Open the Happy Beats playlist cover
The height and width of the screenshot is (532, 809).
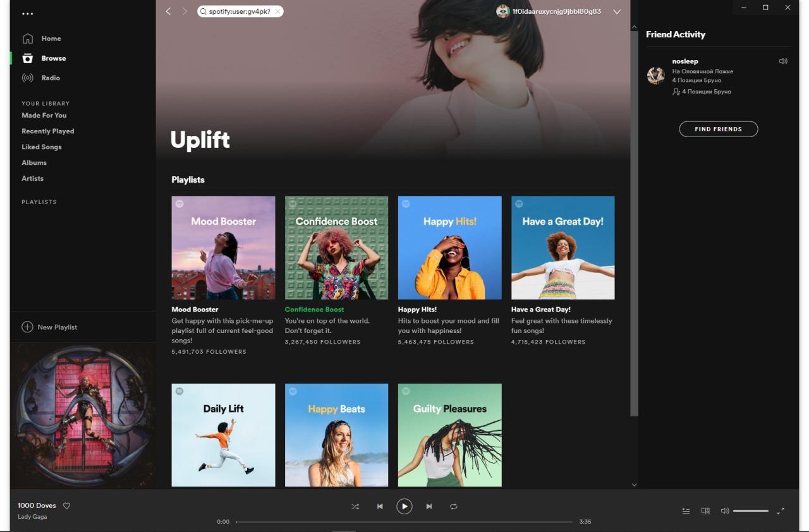click(x=336, y=435)
